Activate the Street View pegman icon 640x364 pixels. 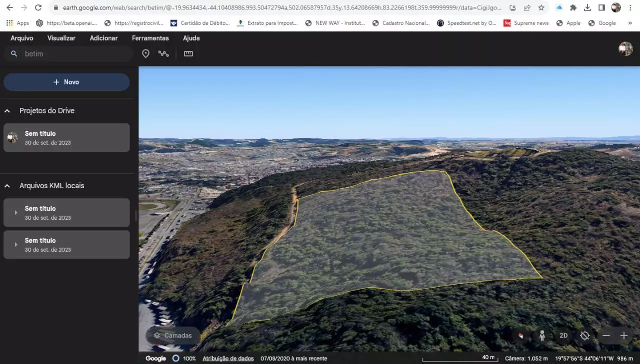tap(542, 336)
